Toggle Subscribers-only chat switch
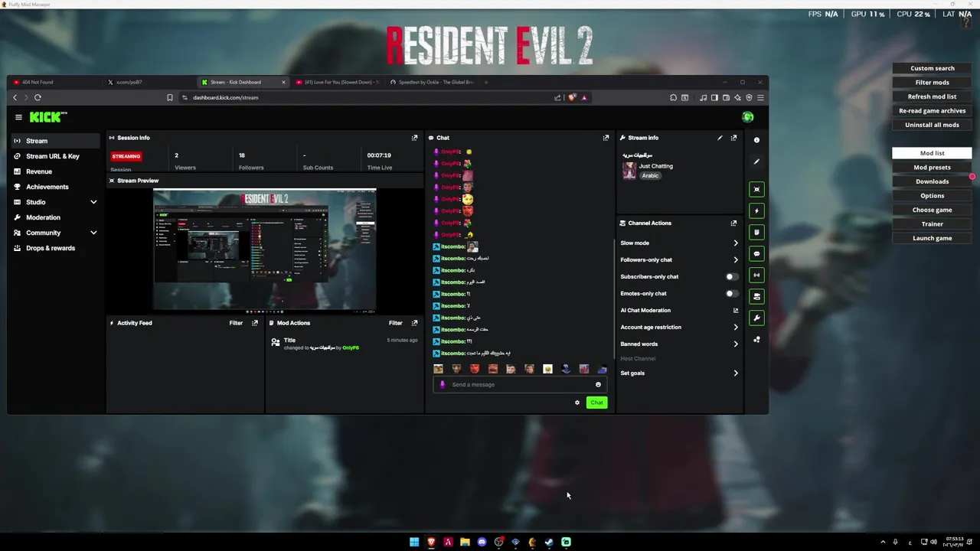The height and width of the screenshot is (551, 980). (732, 276)
